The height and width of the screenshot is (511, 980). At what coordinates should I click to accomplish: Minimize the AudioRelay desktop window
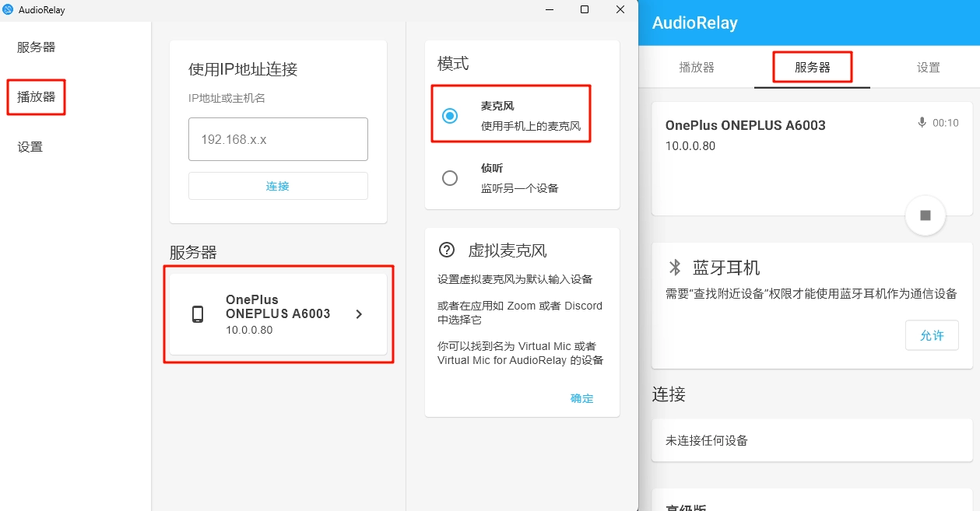click(x=549, y=9)
